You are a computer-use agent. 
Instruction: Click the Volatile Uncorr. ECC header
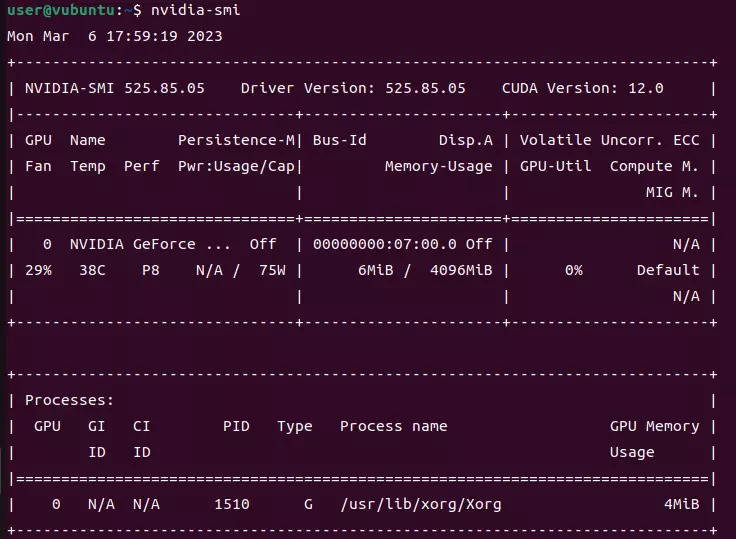click(x=610, y=140)
